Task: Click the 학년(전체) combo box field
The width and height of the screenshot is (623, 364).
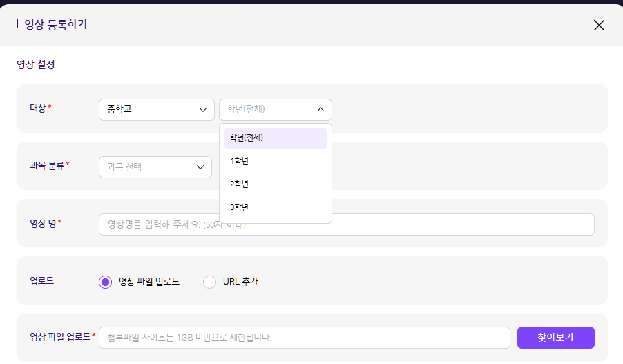Action: (266, 109)
